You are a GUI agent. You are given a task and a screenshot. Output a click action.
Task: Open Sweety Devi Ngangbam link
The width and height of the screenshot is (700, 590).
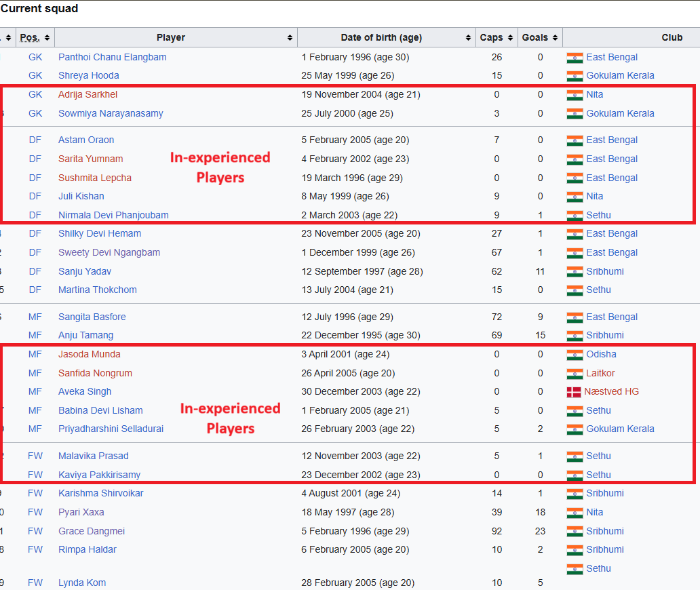(x=109, y=252)
